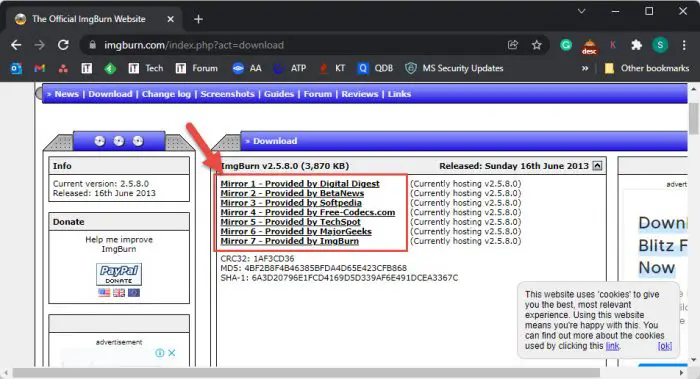Open the tab search dropdown arrow
This screenshot has height=379, width=700.
click(581, 12)
